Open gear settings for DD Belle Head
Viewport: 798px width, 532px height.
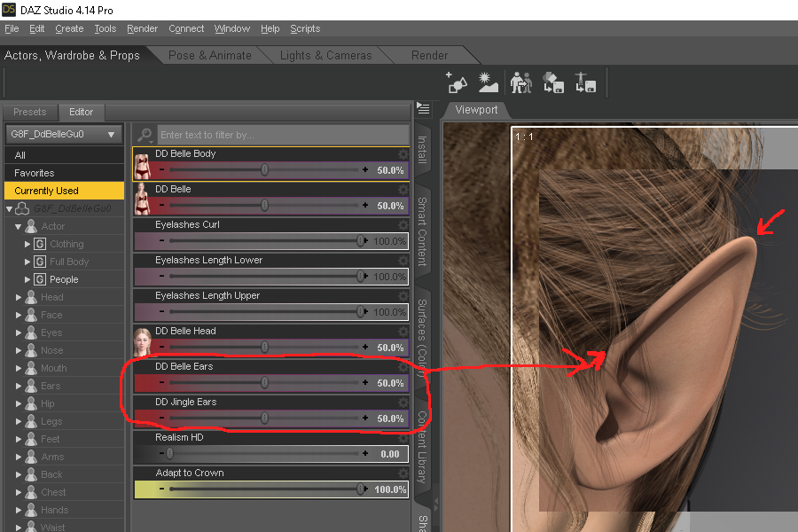(403, 332)
